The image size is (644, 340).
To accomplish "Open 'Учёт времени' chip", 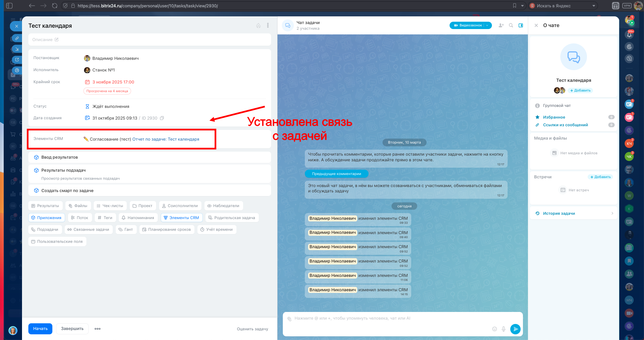I will (217, 229).
